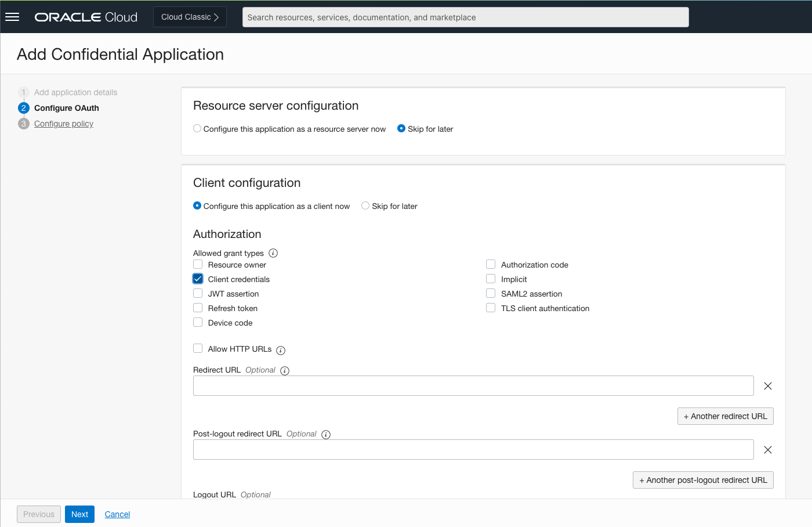Clear the Post-logout redirect URL field
This screenshot has height=527, width=812.
pyautogui.click(x=767, y=449)
